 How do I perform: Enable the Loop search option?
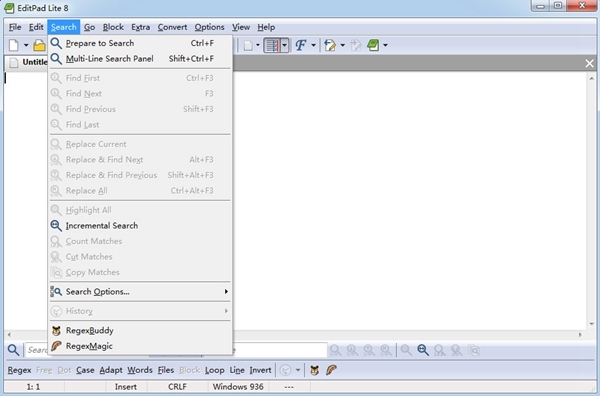click(215, 370)
